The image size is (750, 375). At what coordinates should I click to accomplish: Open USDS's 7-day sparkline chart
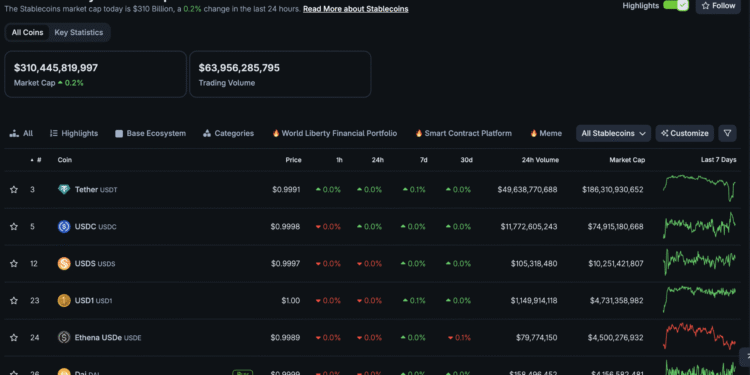coord(699,262)
